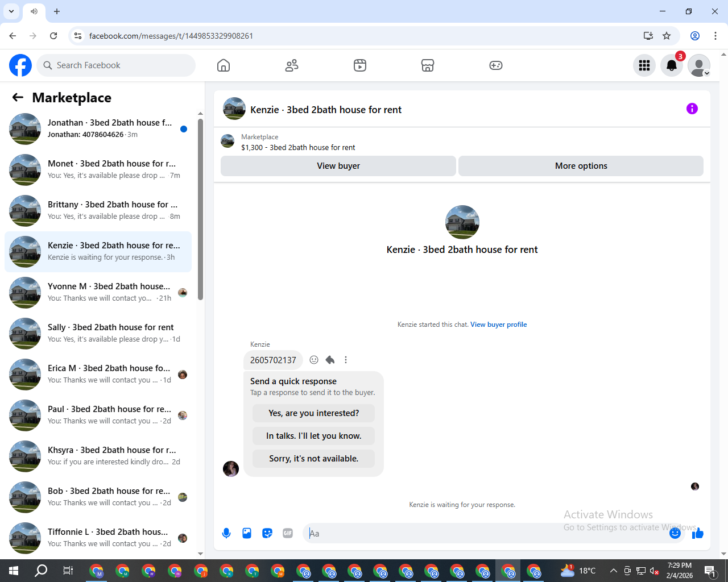Open the Facebook logo home link

point(20,65)
